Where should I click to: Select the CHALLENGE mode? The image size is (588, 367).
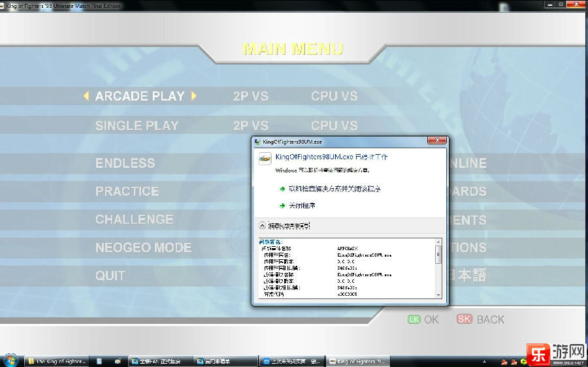pos(134,219)
